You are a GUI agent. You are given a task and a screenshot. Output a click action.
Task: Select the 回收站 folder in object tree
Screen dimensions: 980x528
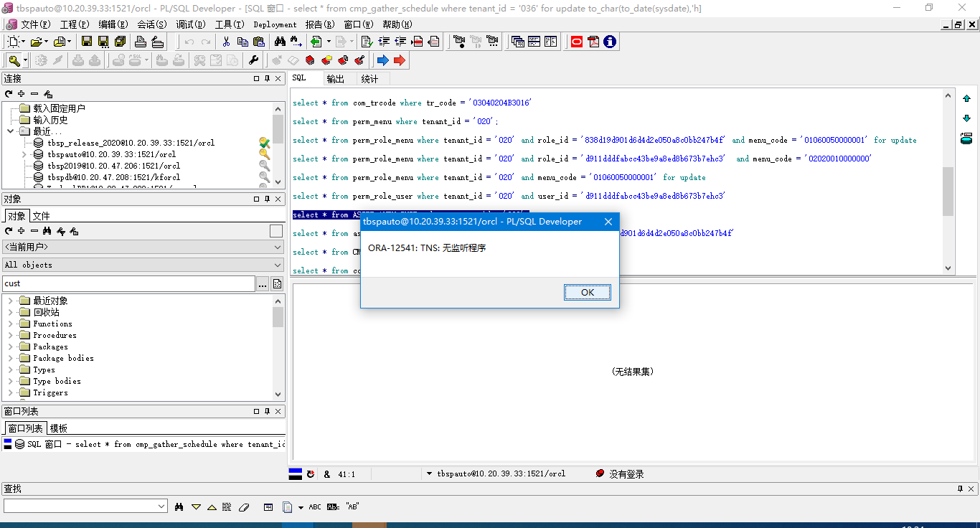pyautogui.click(x=46, y=312)
